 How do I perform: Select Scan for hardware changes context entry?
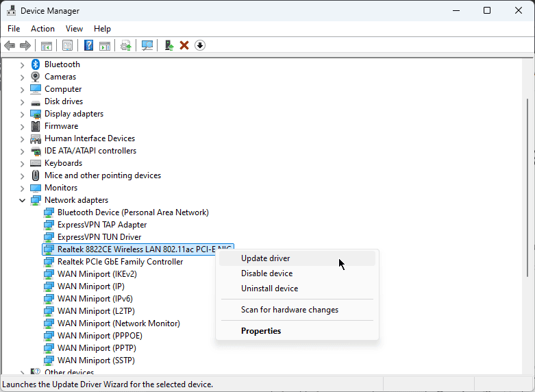pos(297,310)
